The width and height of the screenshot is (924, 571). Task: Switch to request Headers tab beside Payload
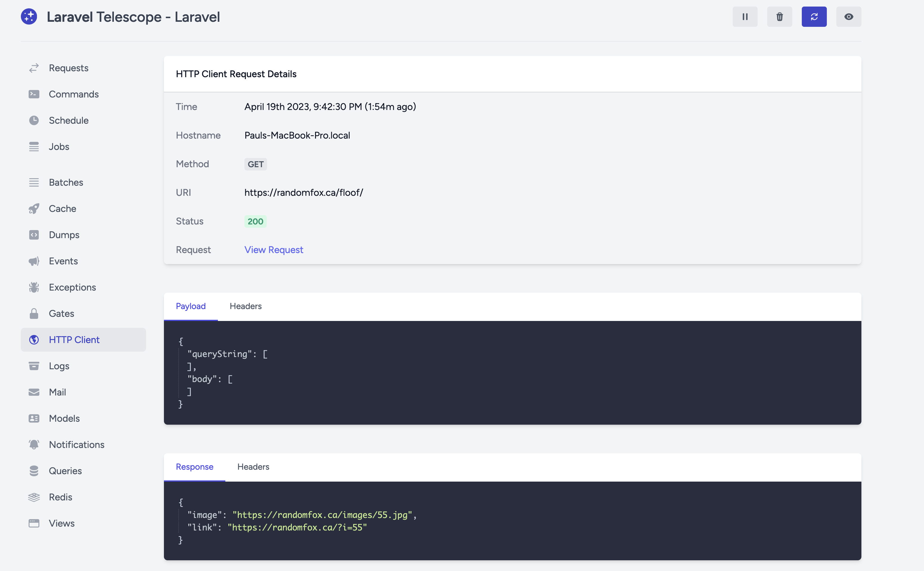(246, 306)
